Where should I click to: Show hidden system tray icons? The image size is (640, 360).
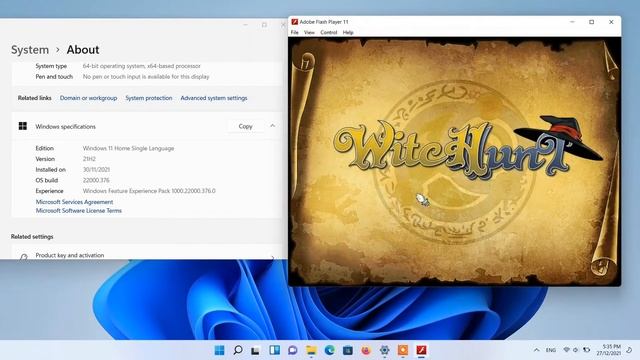[536, 350]
